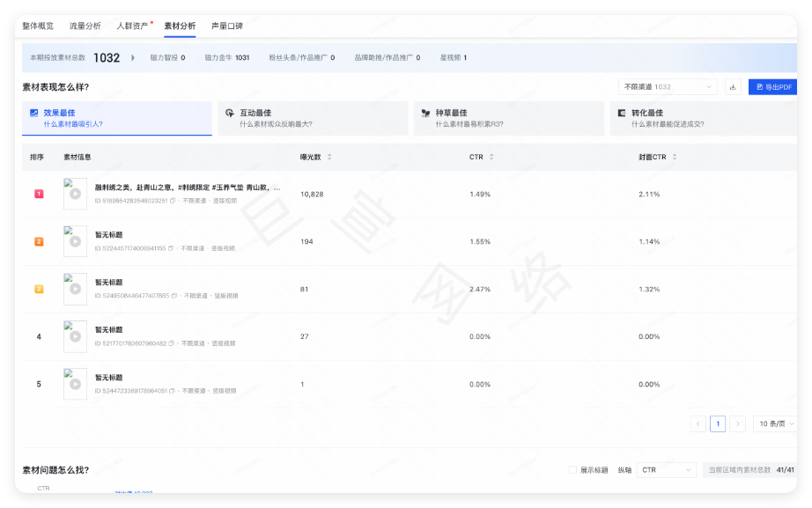This screenshot has height=508, width=812.
Task: Play the top-ranked 融刺绣之美 video
Action: pos(74,193)
